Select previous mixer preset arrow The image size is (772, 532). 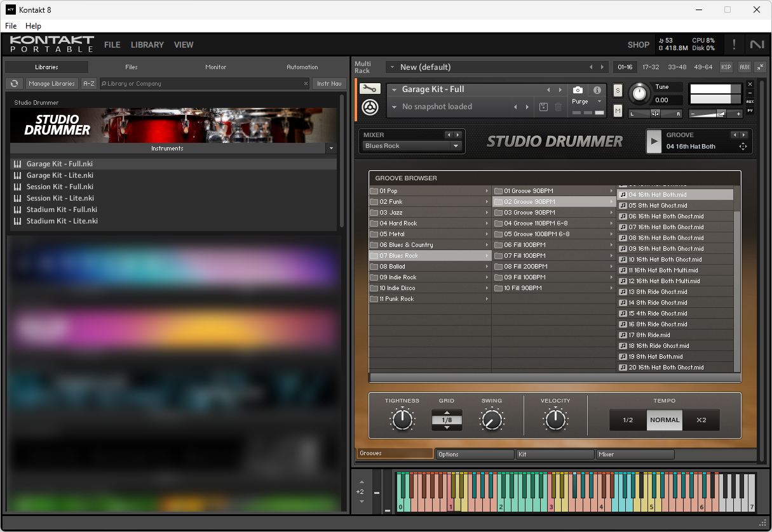[x=449, y=135]
